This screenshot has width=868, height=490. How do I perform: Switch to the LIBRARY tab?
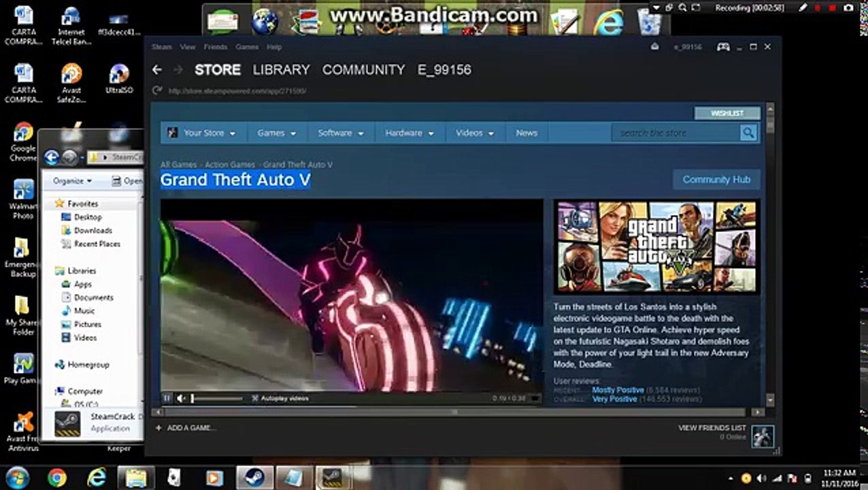(x=281, y=69)
